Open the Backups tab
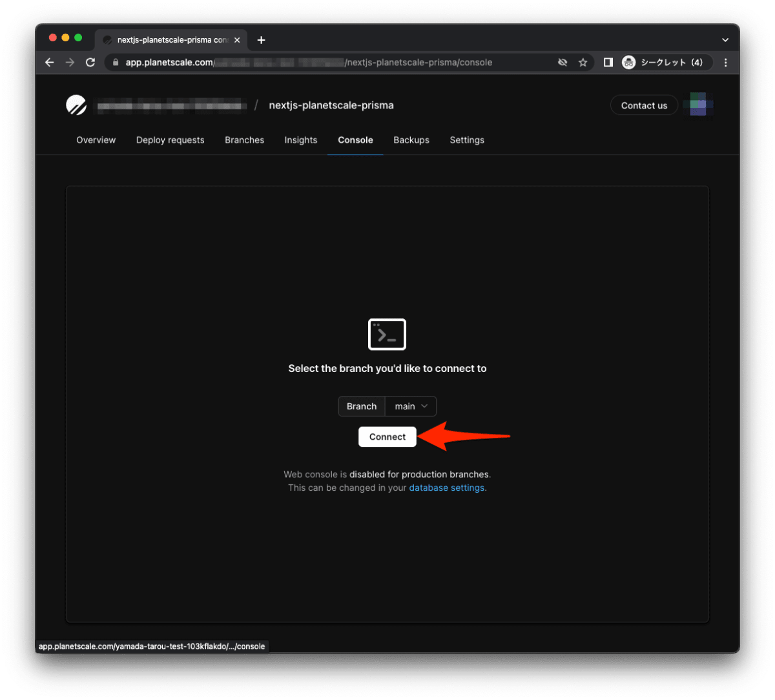This screenshot has height=700, width=775. (x=411, y=140)
